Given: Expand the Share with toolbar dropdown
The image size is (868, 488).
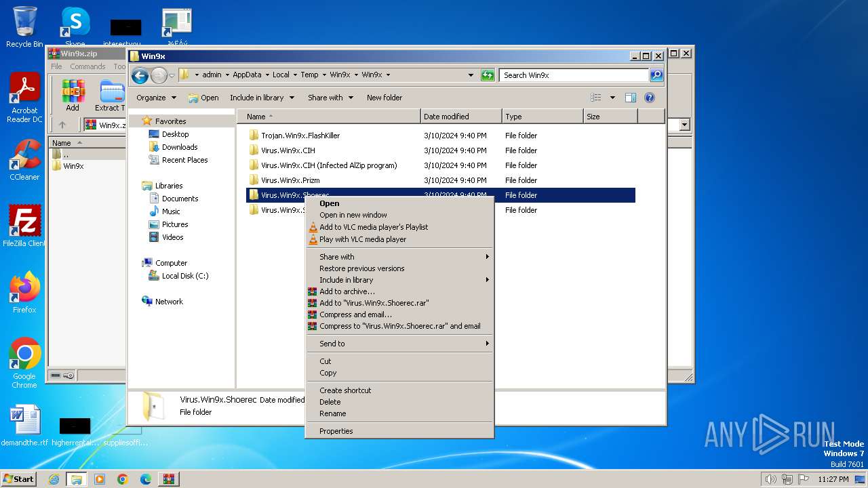Looking at the screenshot, I should coord(330,98).
